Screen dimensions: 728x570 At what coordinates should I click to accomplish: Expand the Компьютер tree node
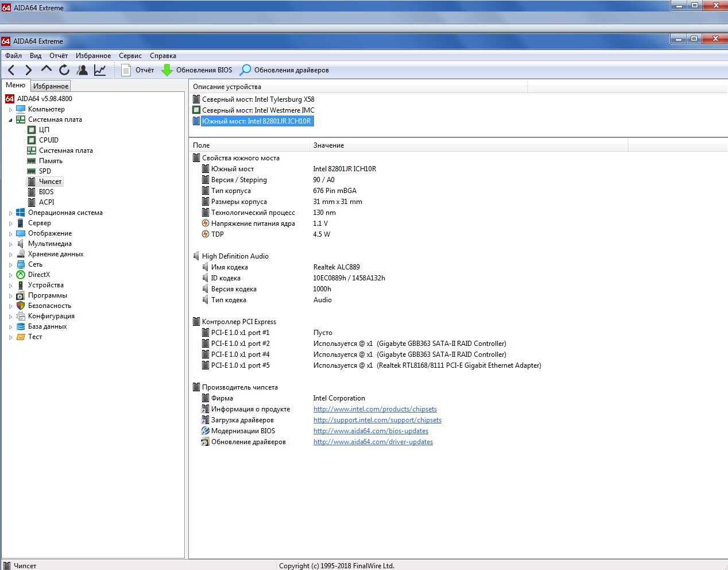[10, 109]
